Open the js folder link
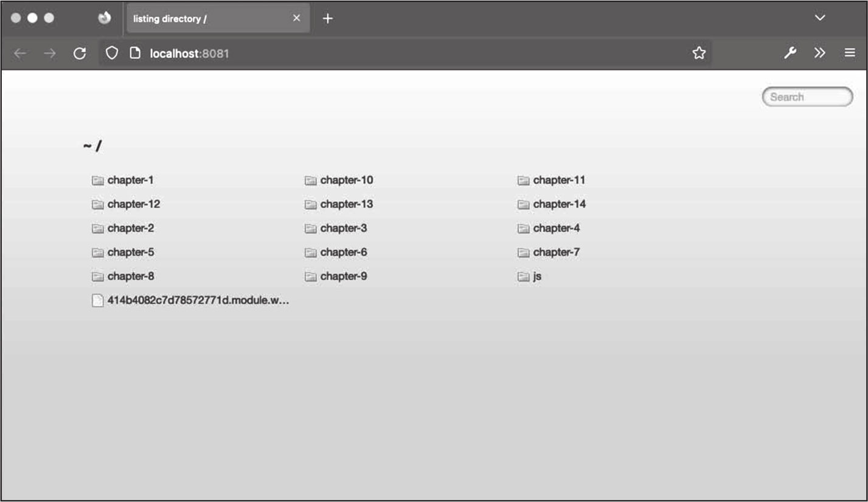The width and height of the screenshot is (868, 502). 537,276
